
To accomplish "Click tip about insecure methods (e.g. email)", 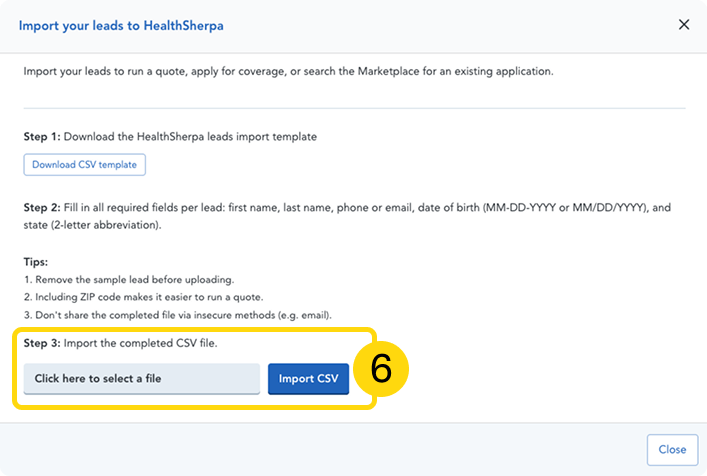I will 178,315.
